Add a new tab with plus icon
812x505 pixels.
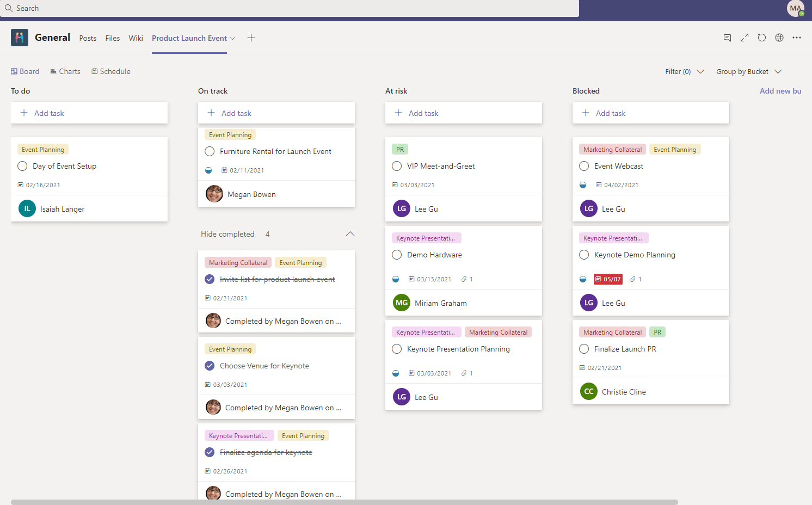coord(251,38)
